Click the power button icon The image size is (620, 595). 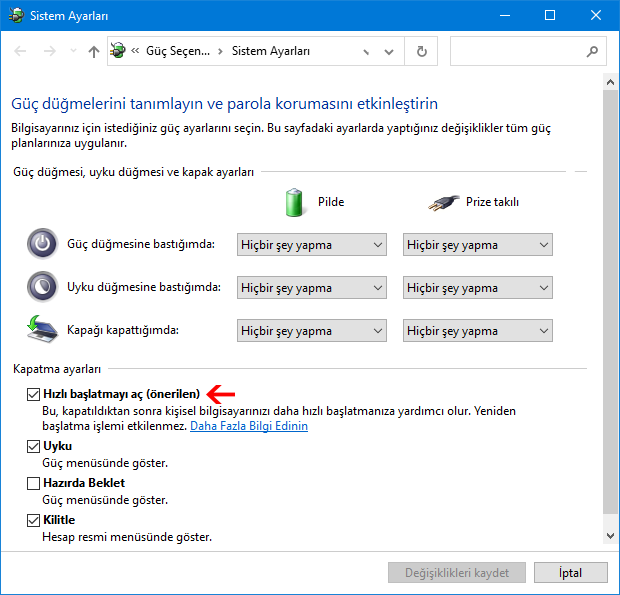click(42, 244)
